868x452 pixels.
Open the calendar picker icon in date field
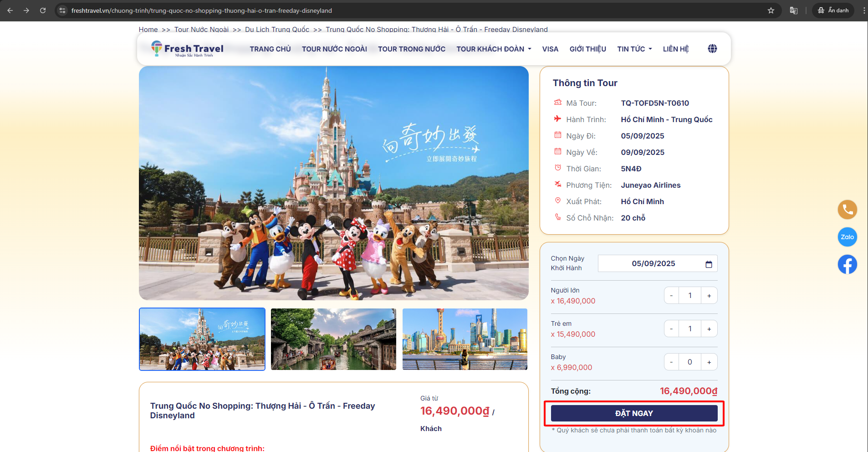click(709, 264)
